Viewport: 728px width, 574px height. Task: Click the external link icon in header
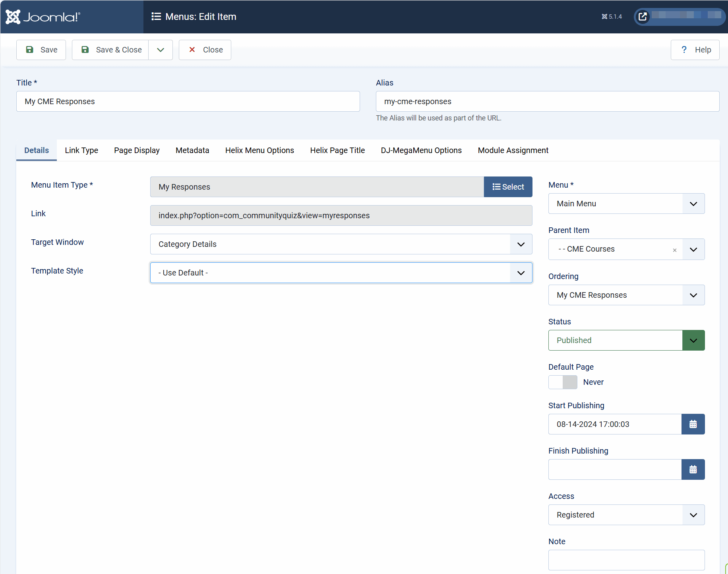[x=643, y=17]
